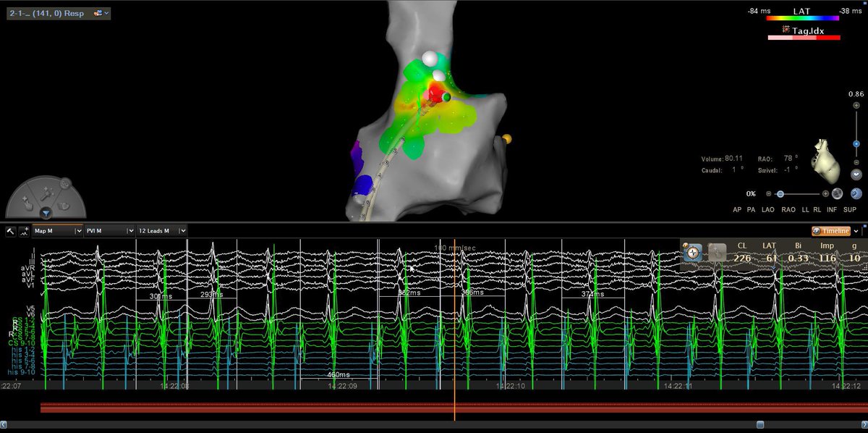This screenshot has height=433, width=868.
Task: Click the Tag.Idx icon in the legend
Action: pyautogui.click(x=786, y=29)
